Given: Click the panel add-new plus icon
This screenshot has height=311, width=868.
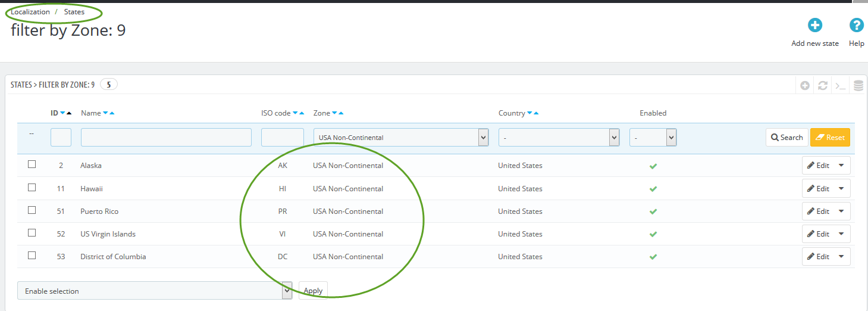Looking at the screenshot, I should point(805,86).
